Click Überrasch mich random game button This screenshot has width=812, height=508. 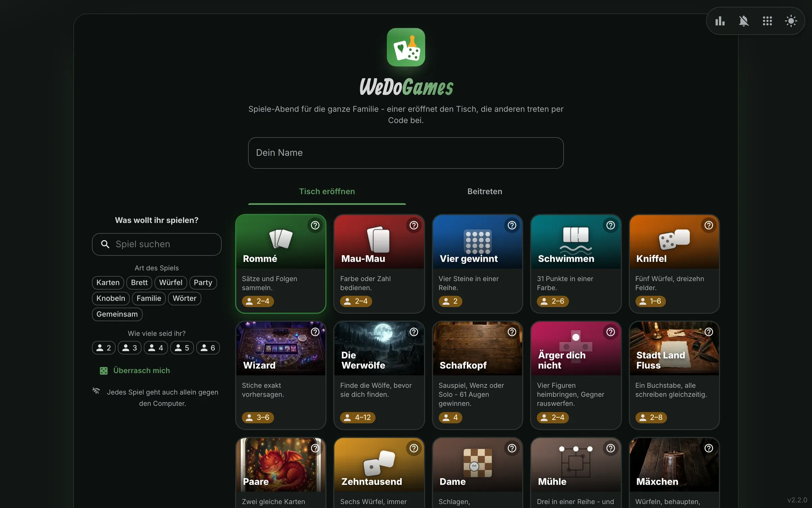[135, 371]
